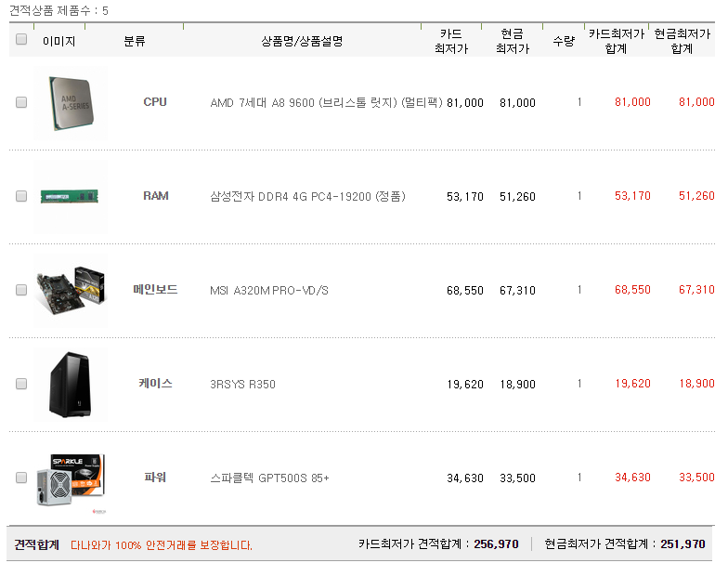The width and height of the screenshot is (728, 563).
Task: Click the 현금 최저가 column header
Action: coord(513,41)
